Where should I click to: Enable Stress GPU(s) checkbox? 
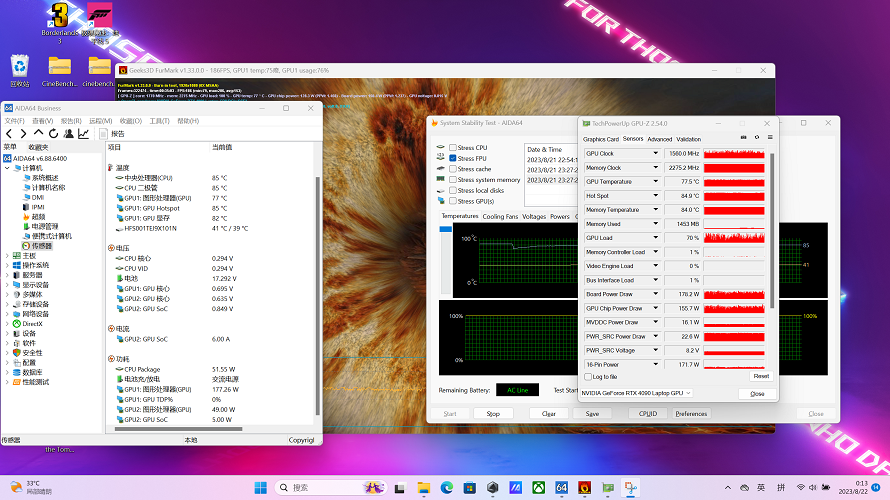tap(453, 201)
